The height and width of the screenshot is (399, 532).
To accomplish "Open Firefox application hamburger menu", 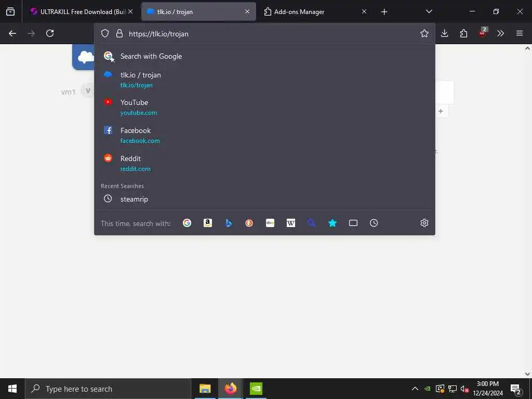I will tap(520, 33).
